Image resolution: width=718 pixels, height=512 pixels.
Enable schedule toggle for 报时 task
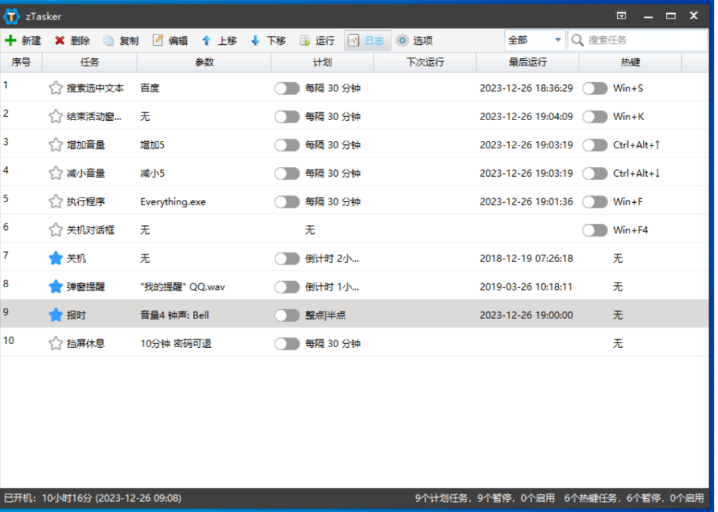pyautogui.click(x=287, y=315)
